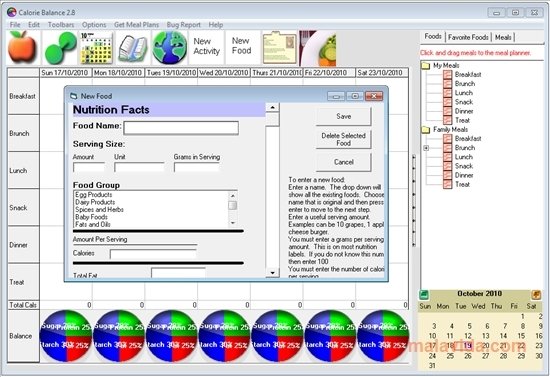Click the calendar toolbar icon
Screen dimensions: 550x377
click(x=96, y=48)
